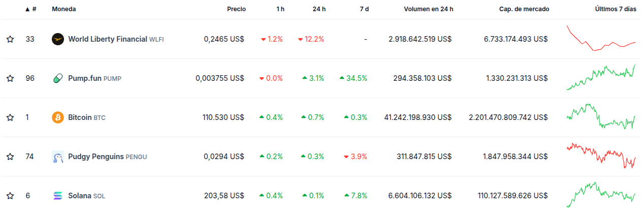Sort by the 24 h change column
This screenshot has width=644, height=213.
coord(319,9)
